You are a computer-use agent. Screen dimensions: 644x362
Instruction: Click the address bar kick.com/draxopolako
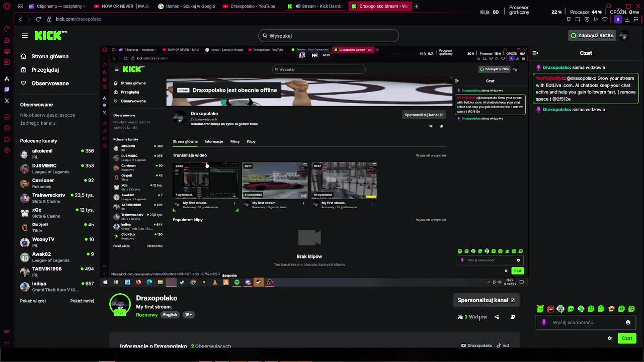click(78, 19)
